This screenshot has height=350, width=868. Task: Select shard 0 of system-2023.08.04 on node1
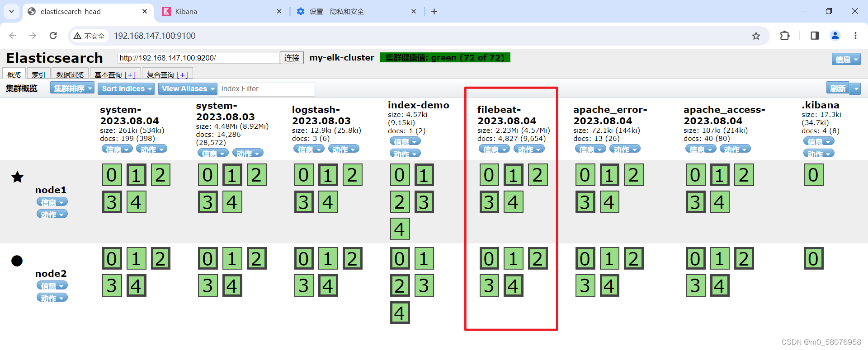pos(112,175)
